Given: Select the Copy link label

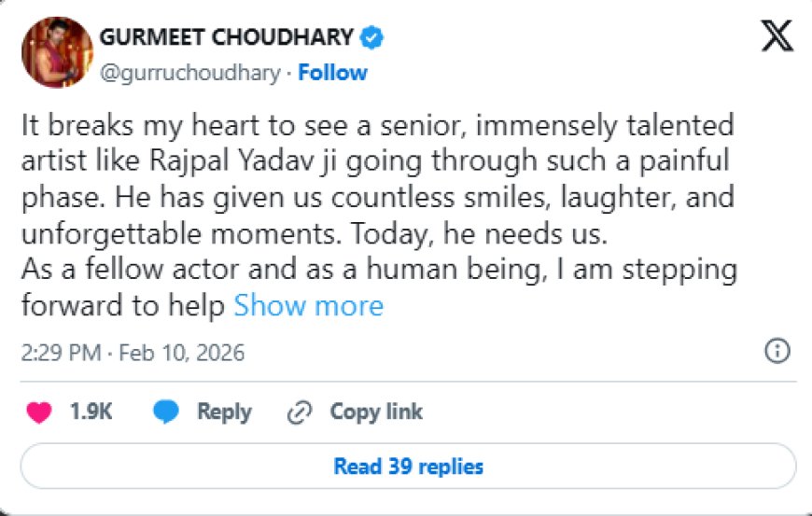Looking at the screenshot, I should (376, 412).
